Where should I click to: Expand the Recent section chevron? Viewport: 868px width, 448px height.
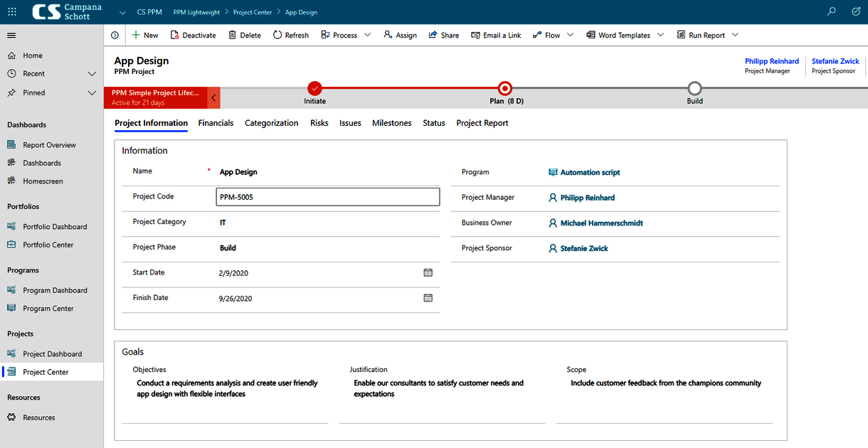(x=92, y=74)
